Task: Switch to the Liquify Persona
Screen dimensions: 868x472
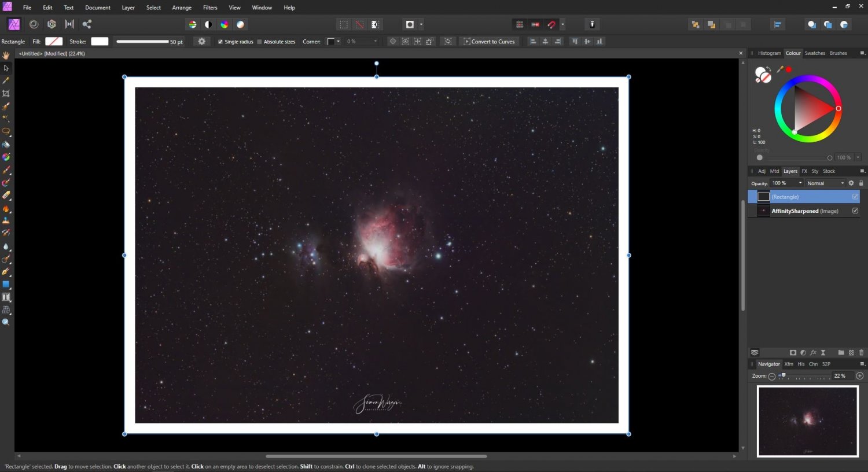Action: (34, 24)
